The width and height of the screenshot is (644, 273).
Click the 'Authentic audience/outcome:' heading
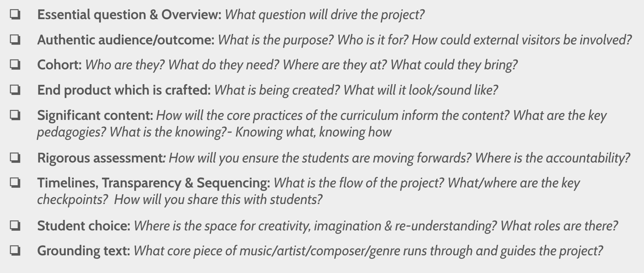(126, 40)
